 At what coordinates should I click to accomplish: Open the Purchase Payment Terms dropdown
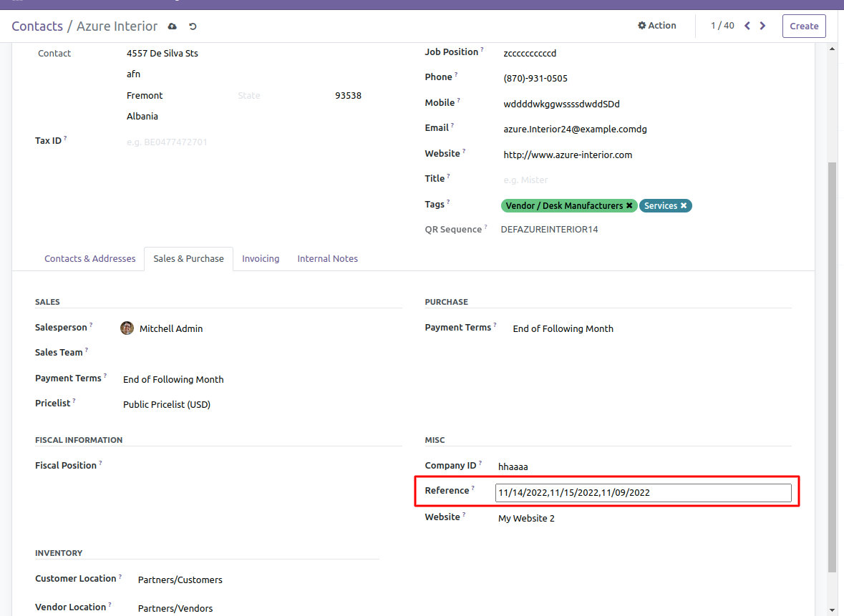click(x=644, y=329)
